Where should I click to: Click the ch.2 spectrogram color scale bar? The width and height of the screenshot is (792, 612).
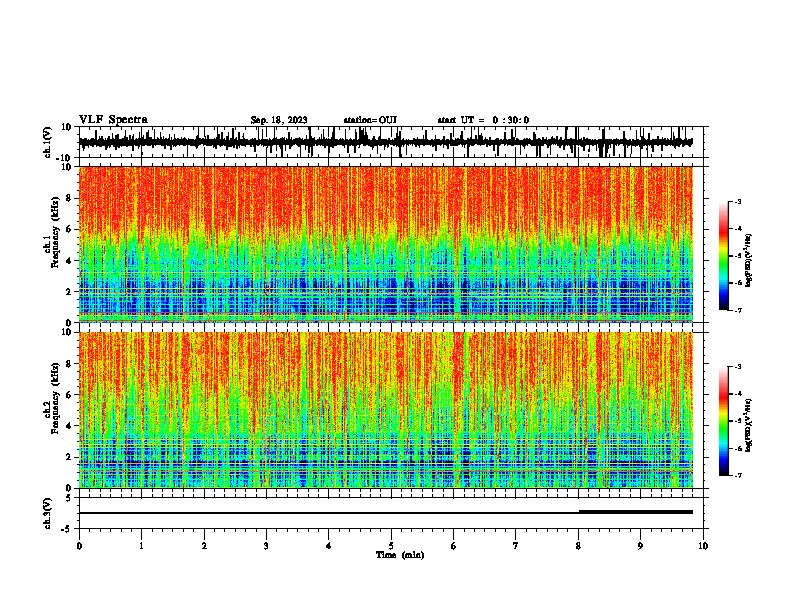click(723, 421)
